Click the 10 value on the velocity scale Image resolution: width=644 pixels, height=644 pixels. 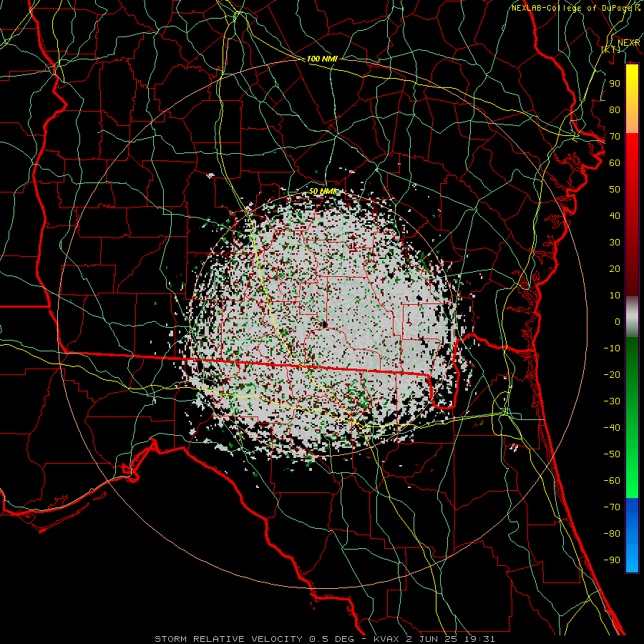click(615, 296)
